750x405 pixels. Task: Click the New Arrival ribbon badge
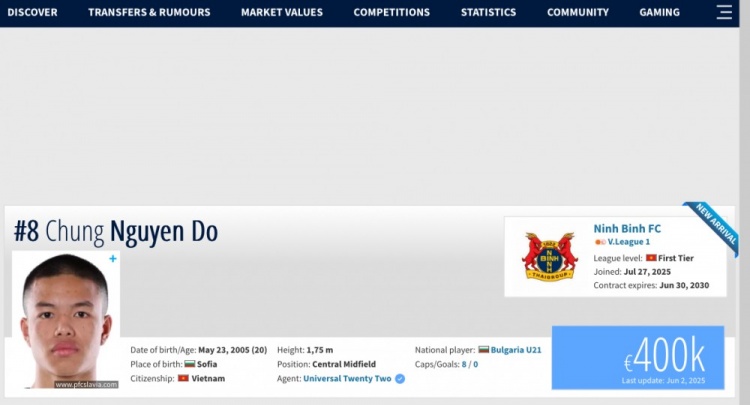[714, 227]
